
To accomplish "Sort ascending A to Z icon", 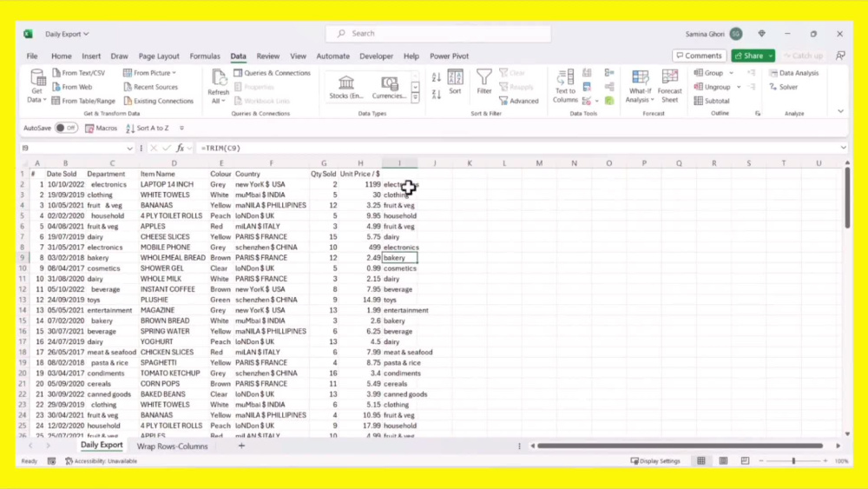I will [x=437, y=77].
